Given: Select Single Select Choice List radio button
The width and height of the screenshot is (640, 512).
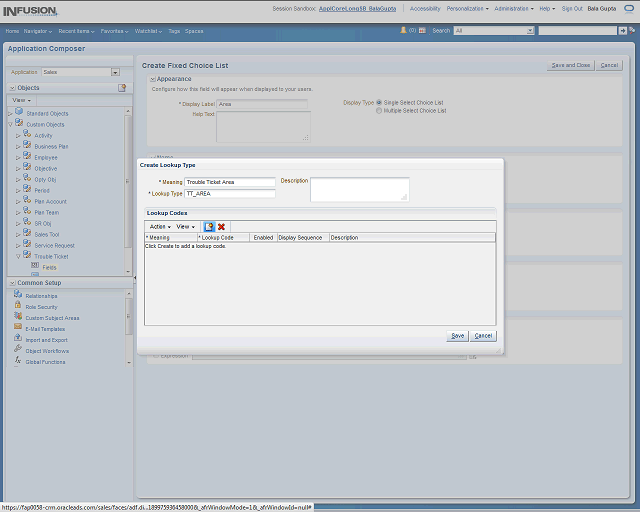Looking at the screenshot, I should tap(379, 102).
